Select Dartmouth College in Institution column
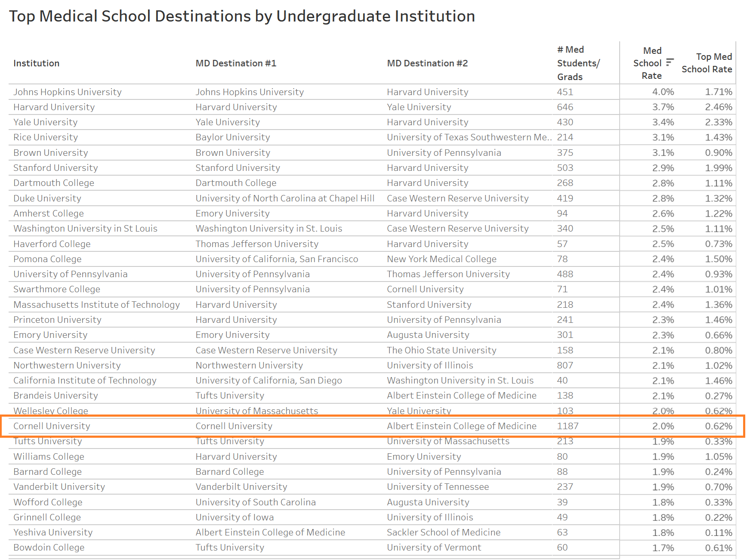Image resolution: width=753 pixels, height=560 pixels. tap(54, 183)
